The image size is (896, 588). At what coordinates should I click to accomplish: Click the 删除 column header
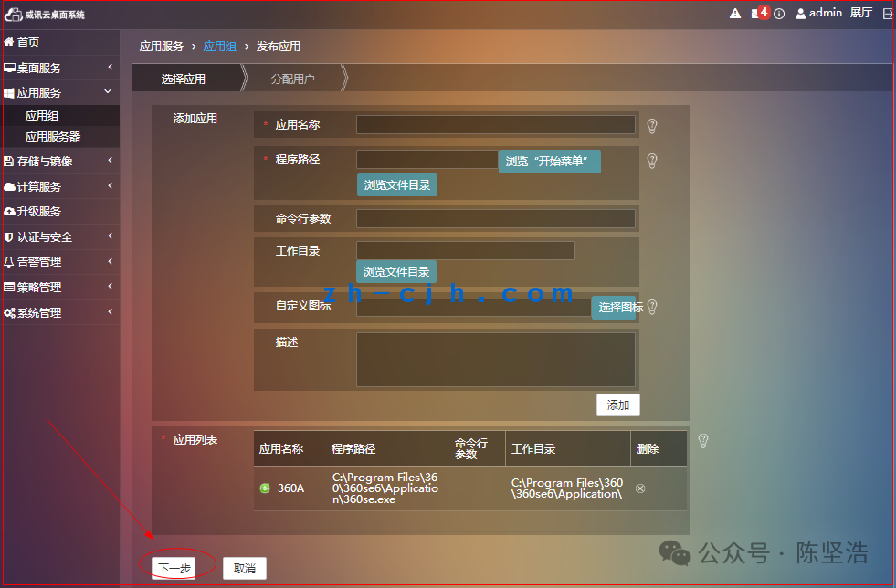point(648,449)
